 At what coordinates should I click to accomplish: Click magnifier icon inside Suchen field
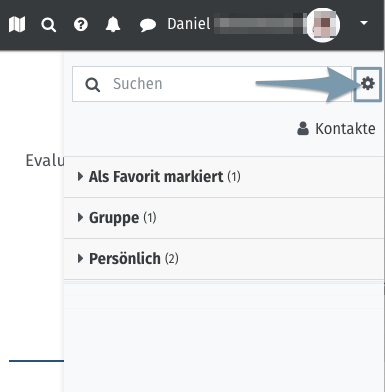coord(92,85)
